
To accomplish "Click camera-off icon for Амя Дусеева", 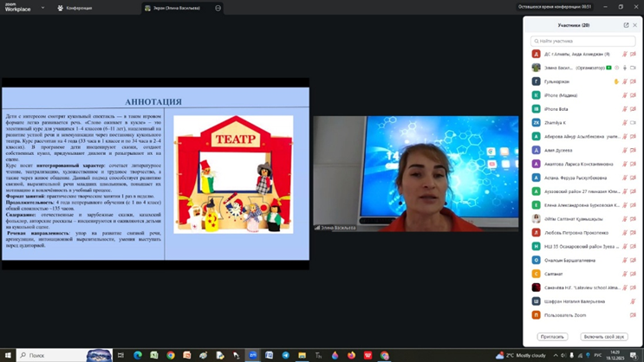I will 634,150.
